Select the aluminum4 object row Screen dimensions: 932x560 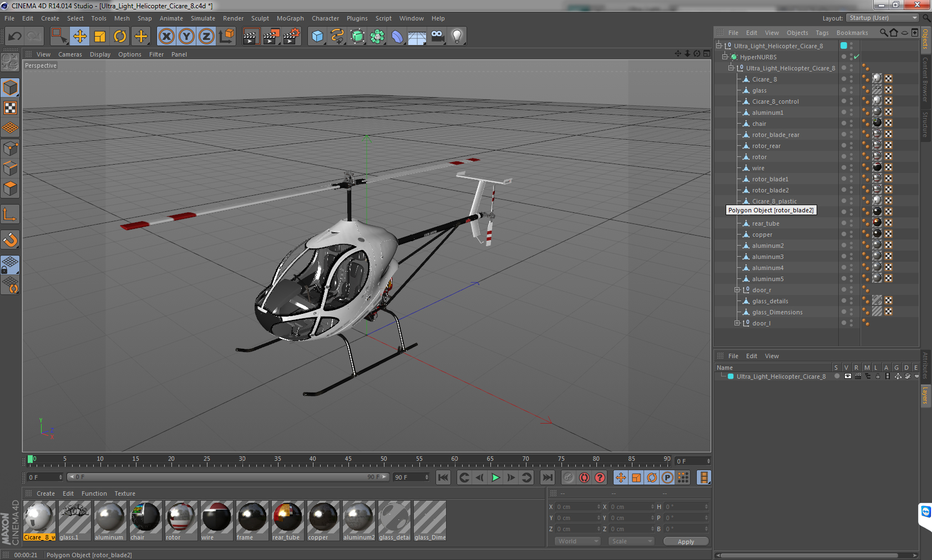pos(768,268)
